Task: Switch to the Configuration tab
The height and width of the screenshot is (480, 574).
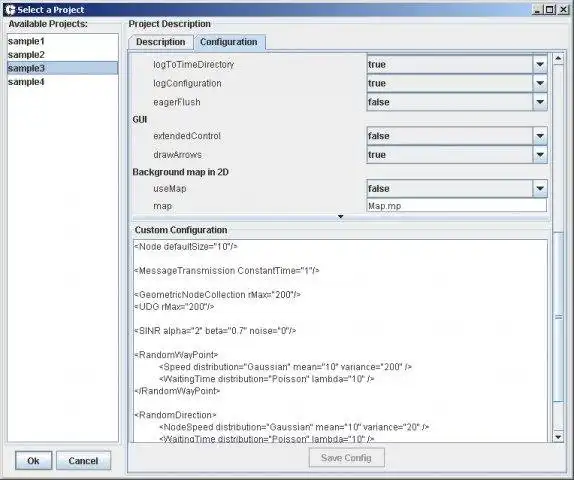Action: pos(229,42)
